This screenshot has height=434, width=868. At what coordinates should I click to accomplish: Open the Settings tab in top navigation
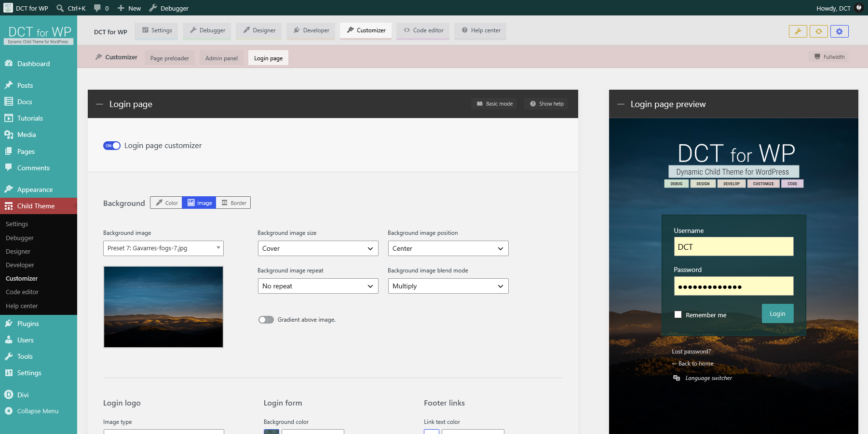point(157,30)
